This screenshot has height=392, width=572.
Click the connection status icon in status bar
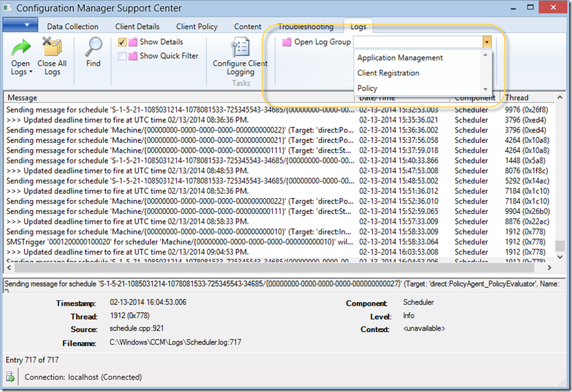[10, 377]
